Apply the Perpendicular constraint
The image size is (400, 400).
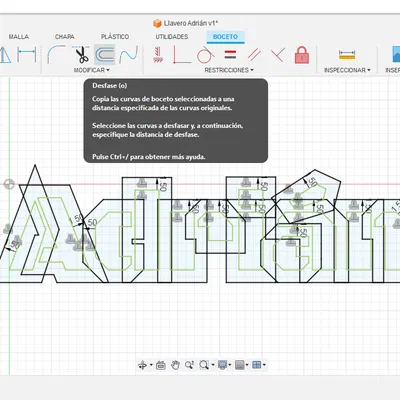click(x=278, y=55)
